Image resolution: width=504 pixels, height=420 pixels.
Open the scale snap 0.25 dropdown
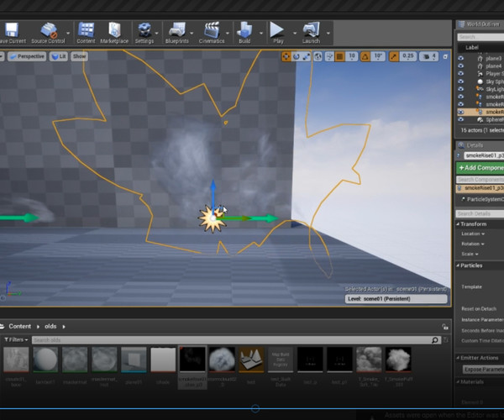(x=407, y=56)
